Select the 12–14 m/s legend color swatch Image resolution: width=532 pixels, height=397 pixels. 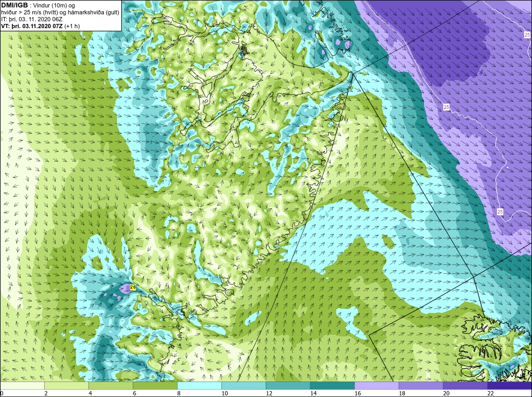(x=288, y=385)
